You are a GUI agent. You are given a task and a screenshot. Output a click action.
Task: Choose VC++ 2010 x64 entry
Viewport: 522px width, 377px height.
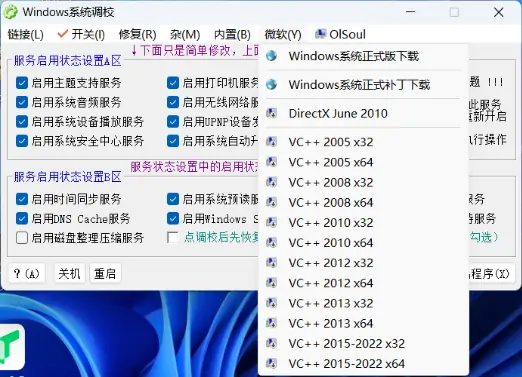363,242
